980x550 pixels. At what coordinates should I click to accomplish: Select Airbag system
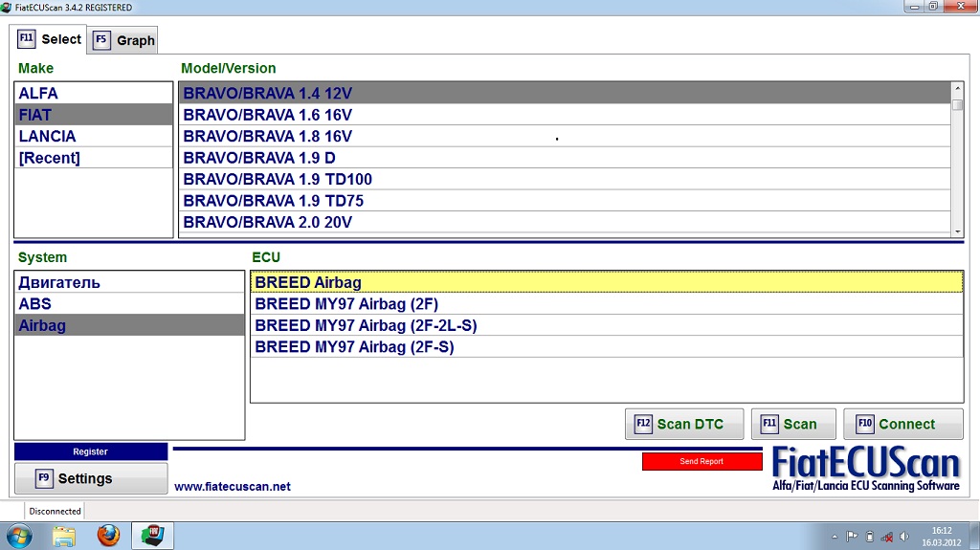pos(129,325)
